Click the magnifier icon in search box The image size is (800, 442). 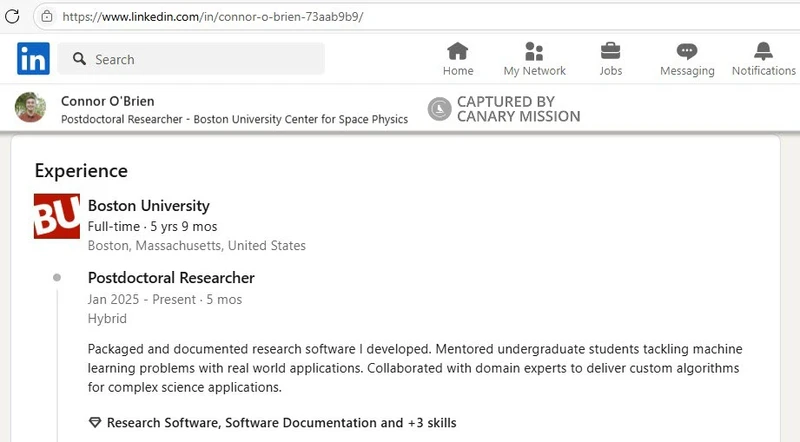point(78,60)
